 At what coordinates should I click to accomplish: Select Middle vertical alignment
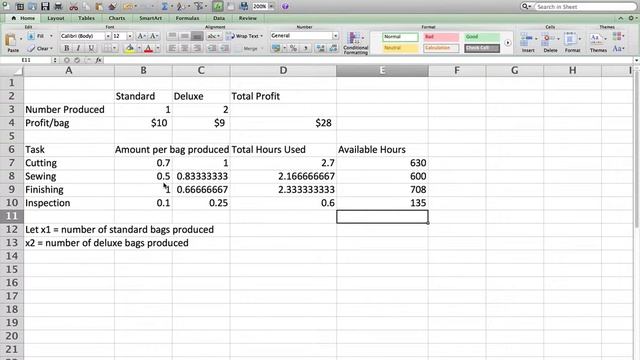(184, 36)
